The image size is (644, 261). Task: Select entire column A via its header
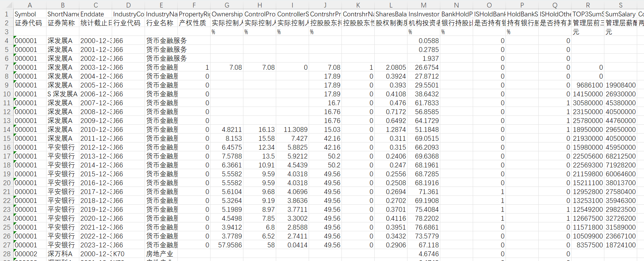click(30, 5)
